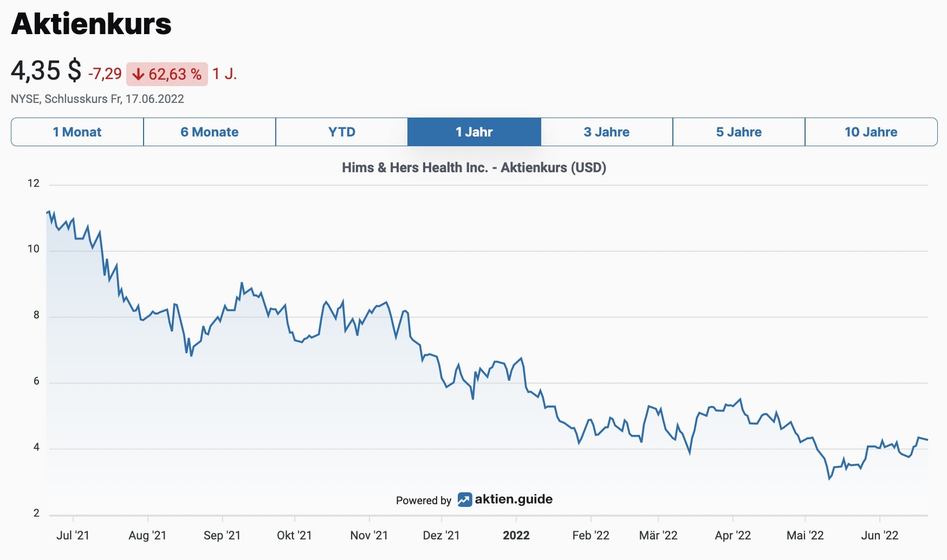Screen dimensions: 947x560
Task: Click the y-axis value 2
Action: [x=36, y=513]
